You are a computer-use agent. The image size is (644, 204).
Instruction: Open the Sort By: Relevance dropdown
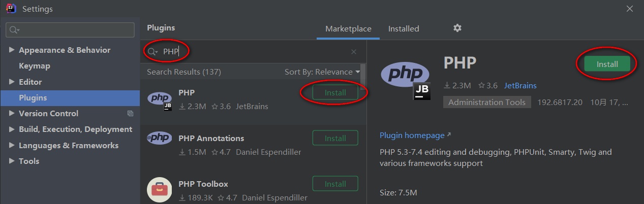(322, 72)
